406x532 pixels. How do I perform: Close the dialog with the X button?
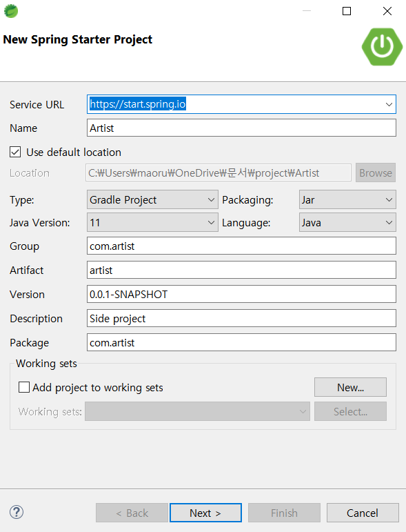[387, 11]
